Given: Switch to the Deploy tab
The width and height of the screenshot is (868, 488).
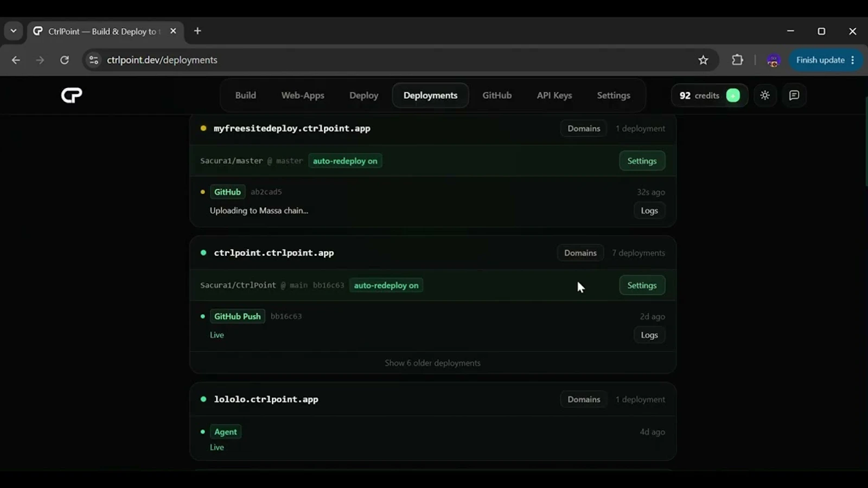Looking at the screenshot, I should click(363, 95).
